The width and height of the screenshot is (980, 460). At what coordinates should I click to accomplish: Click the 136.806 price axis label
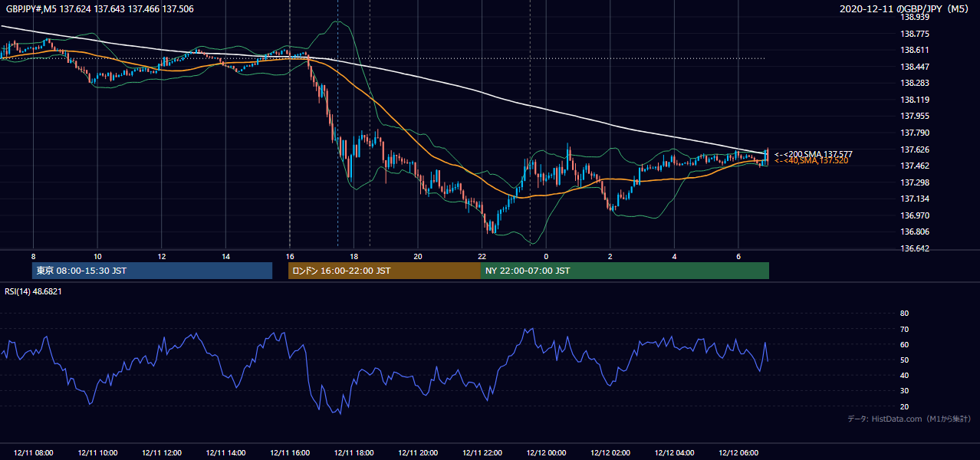pos(916,232)
